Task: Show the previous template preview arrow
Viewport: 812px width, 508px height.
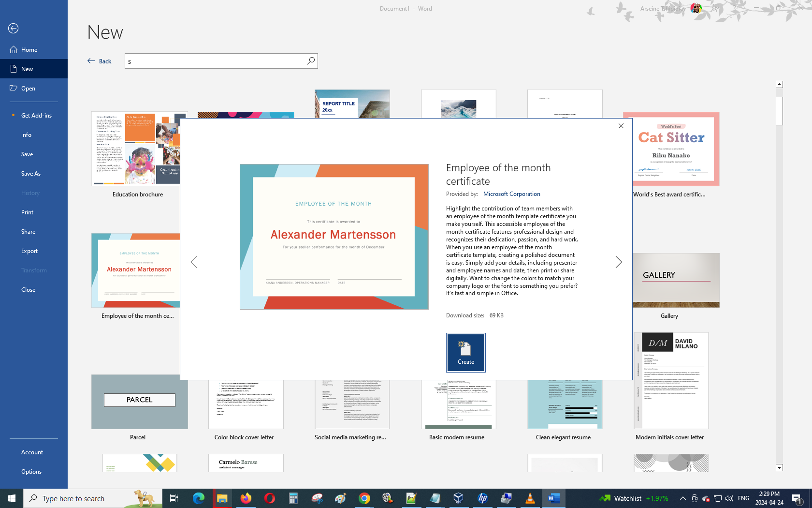Action: click(197, 262)
